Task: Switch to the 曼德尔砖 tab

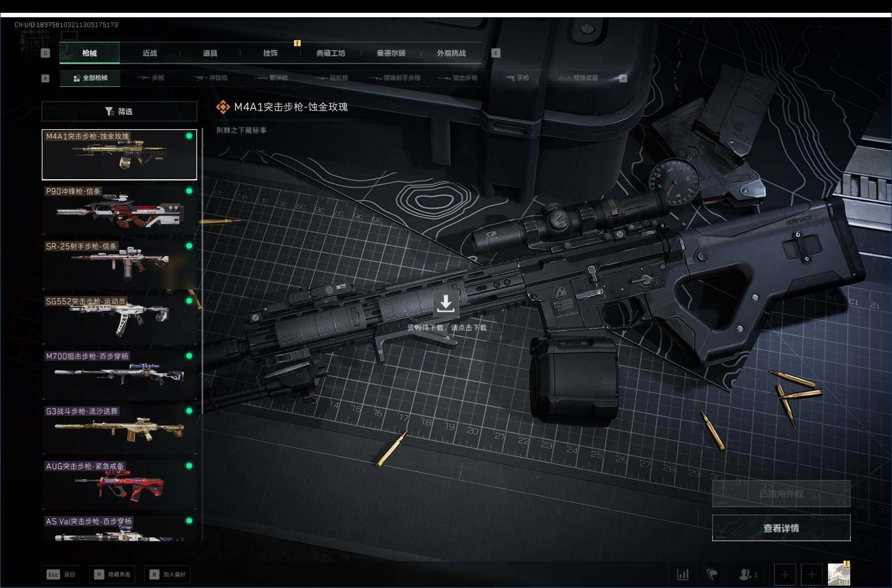Action: tap(391, 53)
